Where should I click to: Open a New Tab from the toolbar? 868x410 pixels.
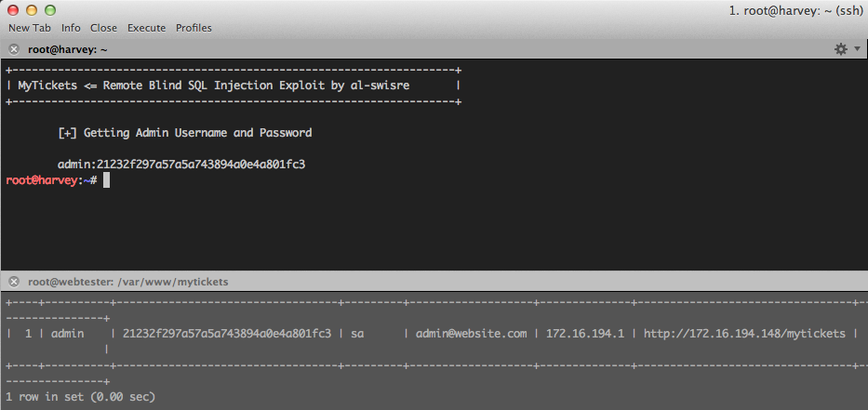click(30, 28)
